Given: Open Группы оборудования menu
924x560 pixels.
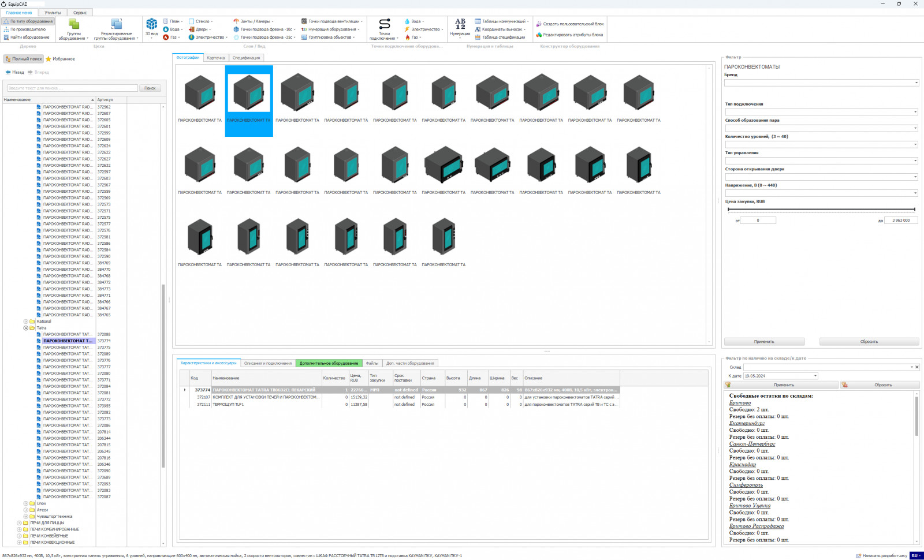Looking at the screenshot, I should (x=74, y=29).
